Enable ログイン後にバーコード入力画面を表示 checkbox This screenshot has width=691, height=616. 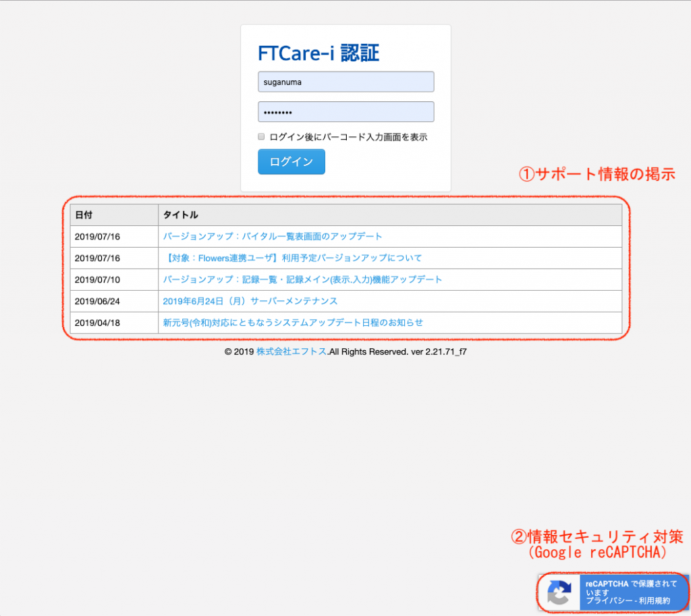(261, 136)
